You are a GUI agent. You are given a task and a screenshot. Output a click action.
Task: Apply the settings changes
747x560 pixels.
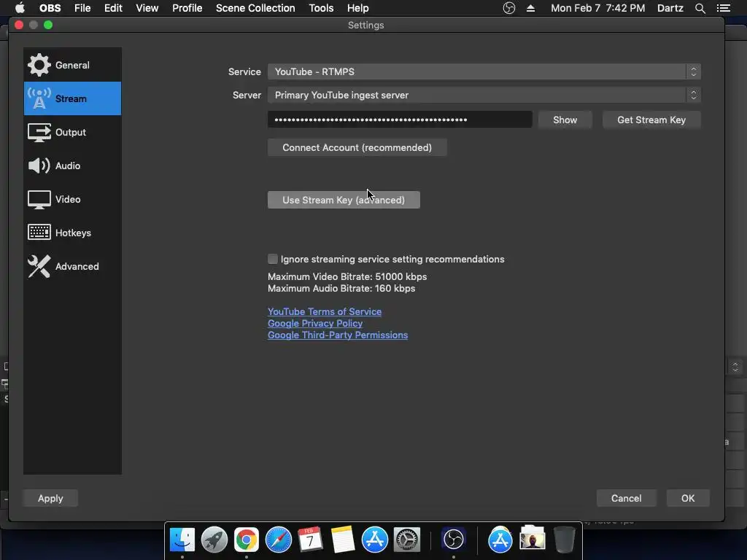pyautogui.click(x=50, y=498)
